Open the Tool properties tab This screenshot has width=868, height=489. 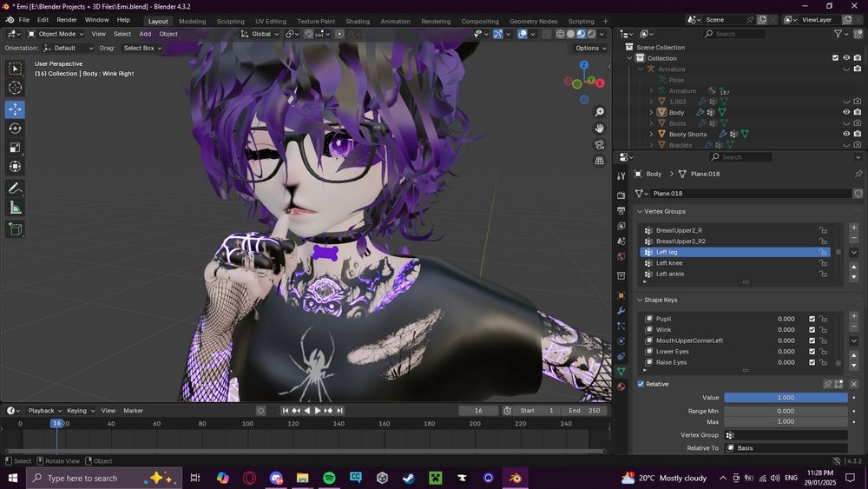(621, 176)
